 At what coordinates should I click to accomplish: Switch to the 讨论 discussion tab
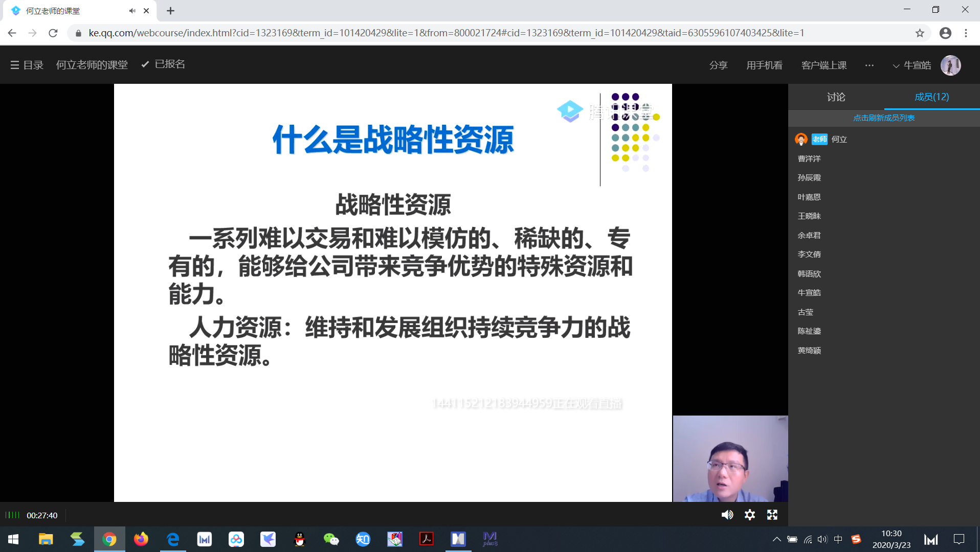click(836, 97)
